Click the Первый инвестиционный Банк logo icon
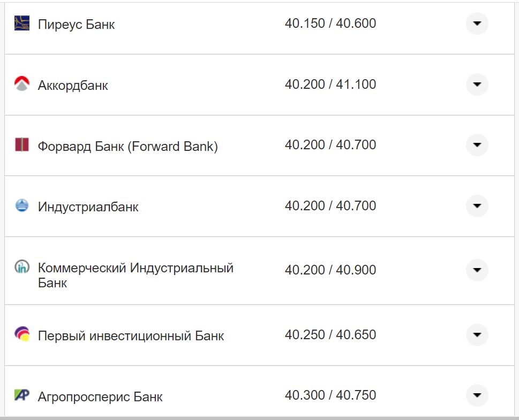519x420 pixels. coord(21,335)
